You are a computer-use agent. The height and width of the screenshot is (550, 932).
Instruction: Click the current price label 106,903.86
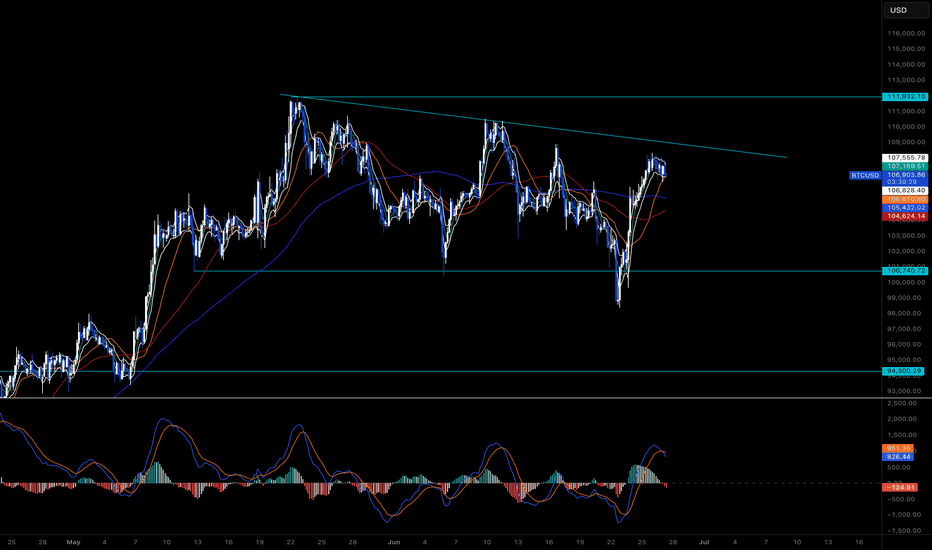pyautogui.click(x=905, y=175)
